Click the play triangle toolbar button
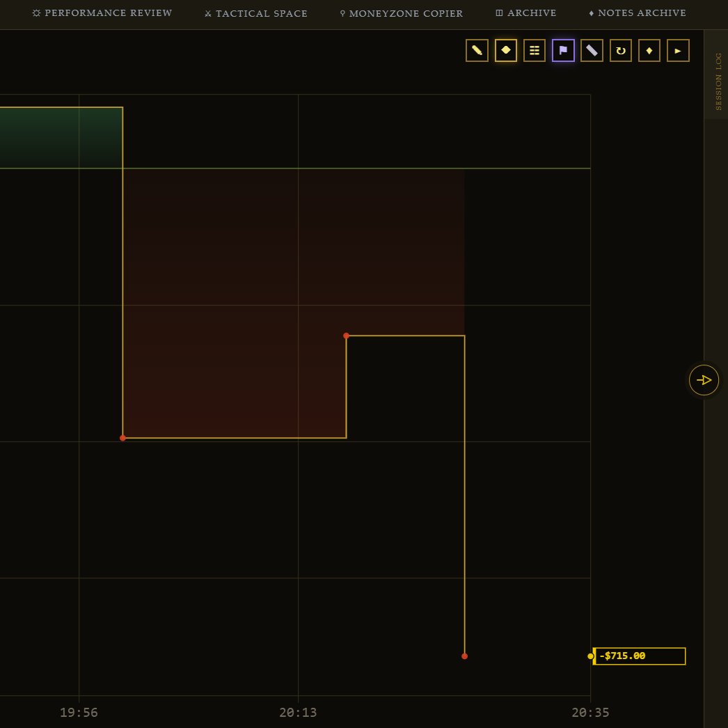728x728 pixels. [x=679, y=51]
